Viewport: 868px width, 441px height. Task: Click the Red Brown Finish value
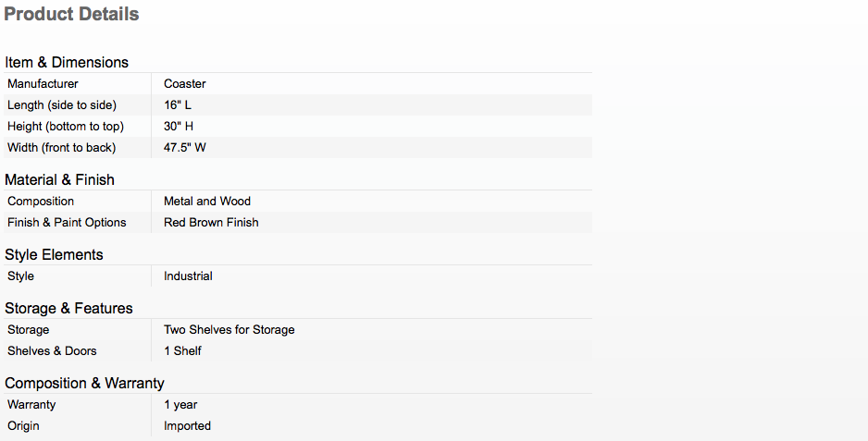pos(211,223)
